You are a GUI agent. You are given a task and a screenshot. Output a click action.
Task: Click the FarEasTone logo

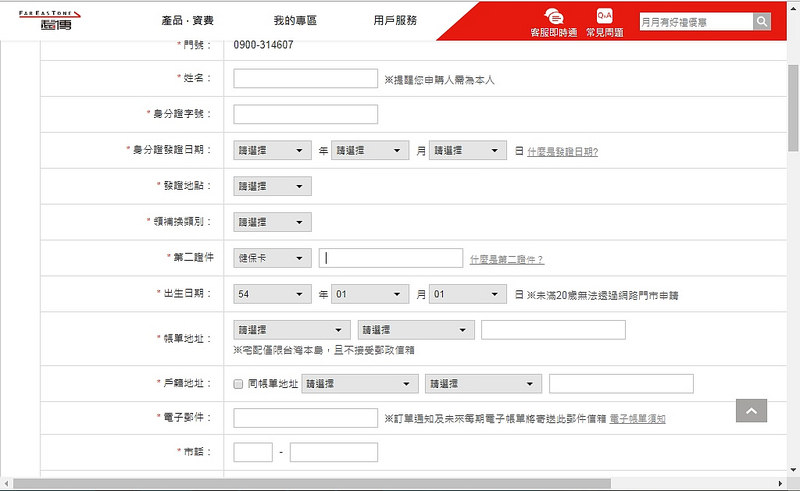tap(51, 20)
